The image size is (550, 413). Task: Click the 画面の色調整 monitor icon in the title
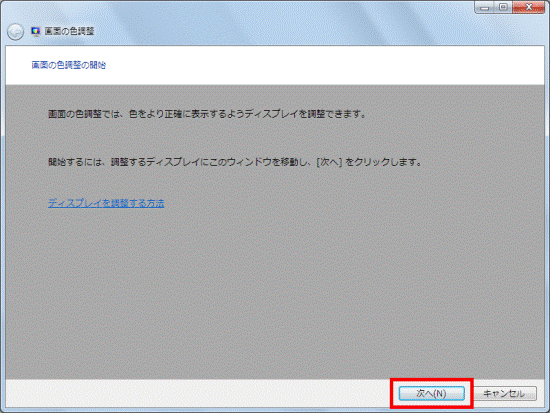click(35, 32)
